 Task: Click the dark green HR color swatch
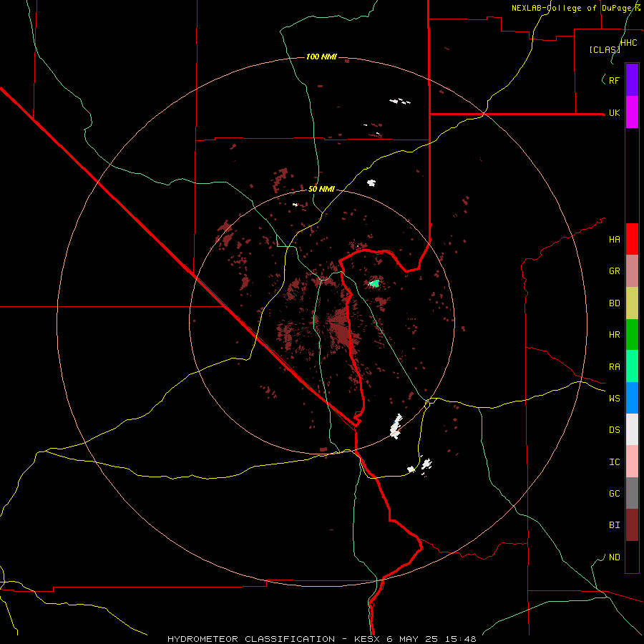632,334
